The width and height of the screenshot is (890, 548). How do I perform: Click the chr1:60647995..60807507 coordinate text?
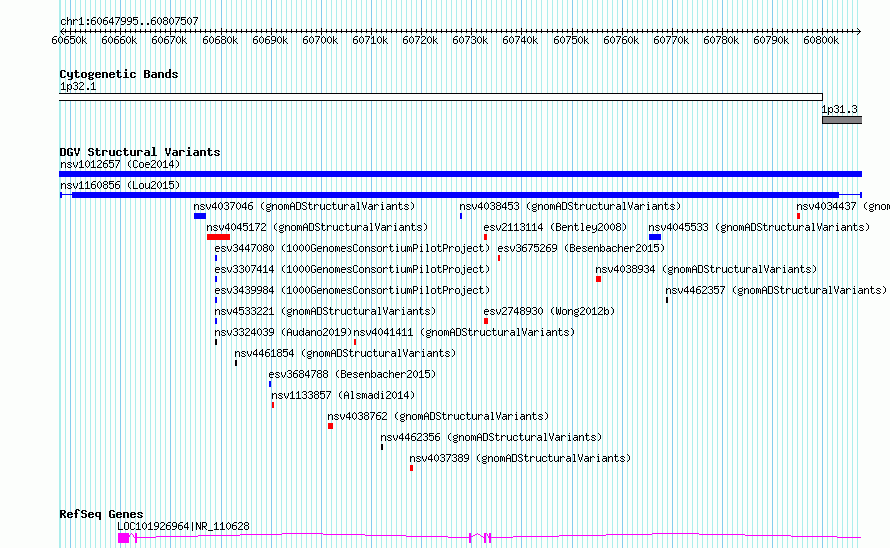[129, 22]
